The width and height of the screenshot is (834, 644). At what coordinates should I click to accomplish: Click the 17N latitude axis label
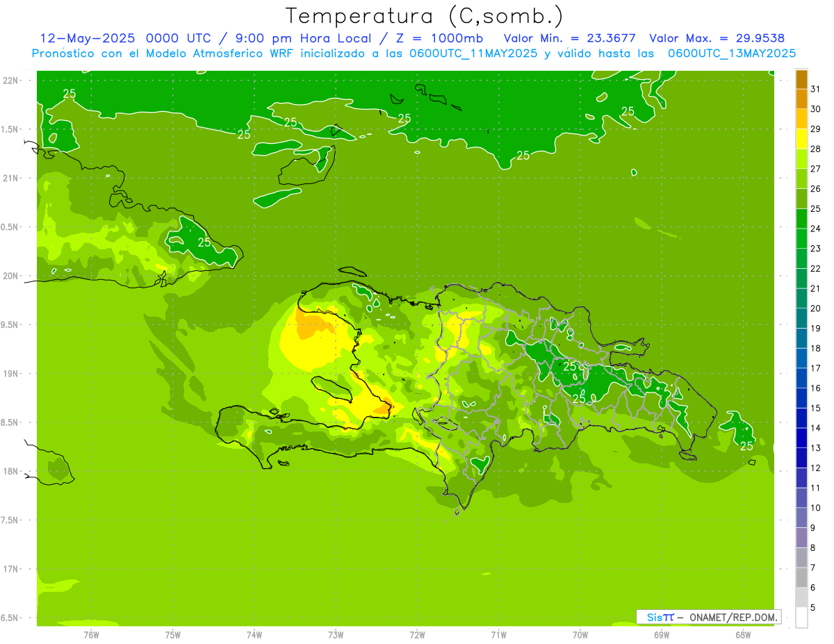click(x=10, y=569)
